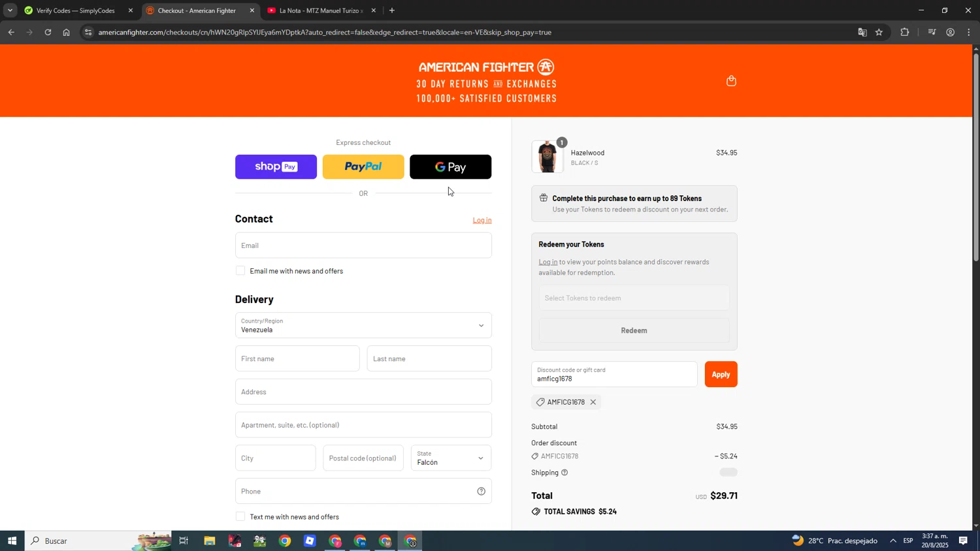The height and width of the screenshot is (551, 980).
Task: Open first Chrome icon on taskbar
Action: (285, 541)
